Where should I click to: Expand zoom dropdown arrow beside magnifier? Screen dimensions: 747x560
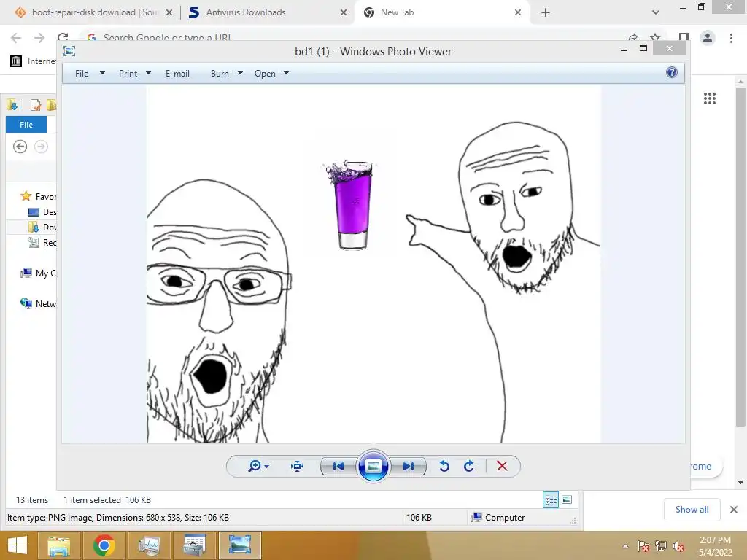coord(267,467)
